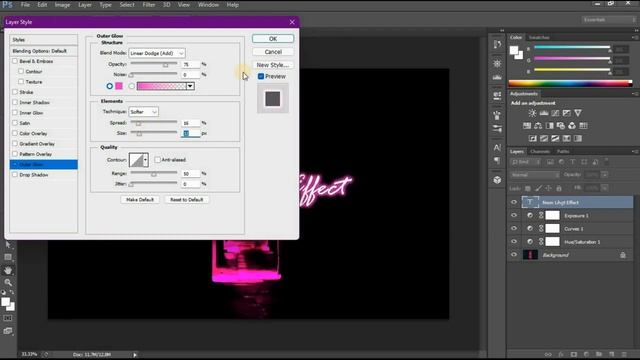640x360 pixels.
Task: Enable Inner Shadow checkbox
Action: tap(15, 102)
